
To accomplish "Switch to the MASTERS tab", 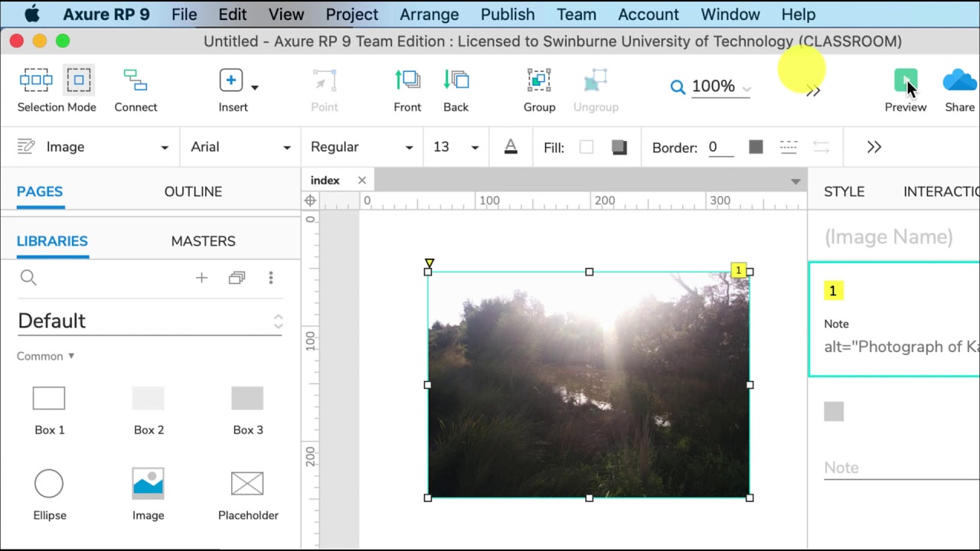I will (203, 241).
